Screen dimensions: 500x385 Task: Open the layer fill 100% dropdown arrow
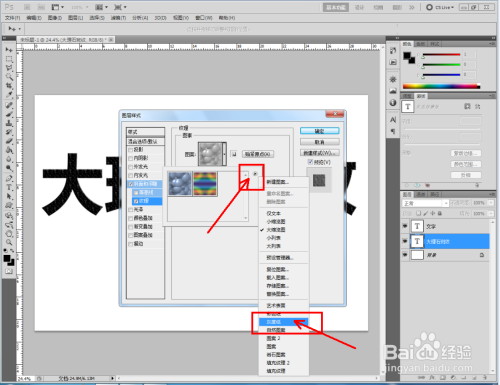pos(491,213)
